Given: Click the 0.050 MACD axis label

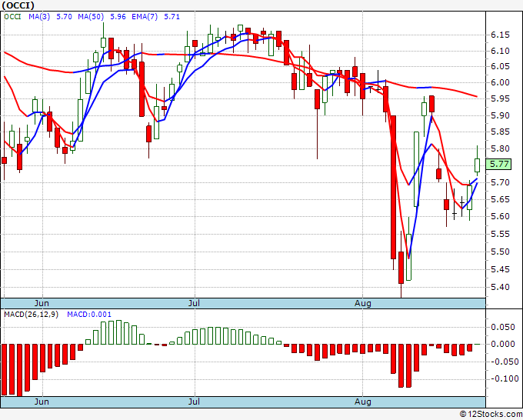Looking at the screenshot, I should click(x=502, y=327).
